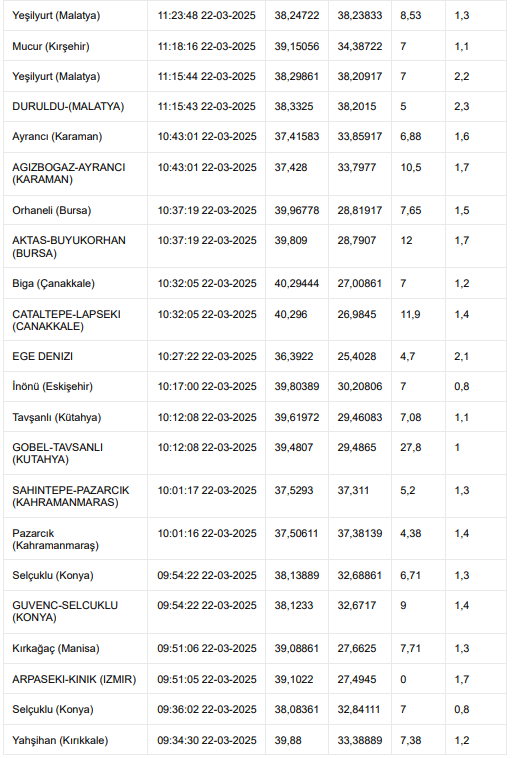This screenshot has height=758, width=513.
Task: Select the Orhaneli (Bursa) location
Action: [51, 210]
